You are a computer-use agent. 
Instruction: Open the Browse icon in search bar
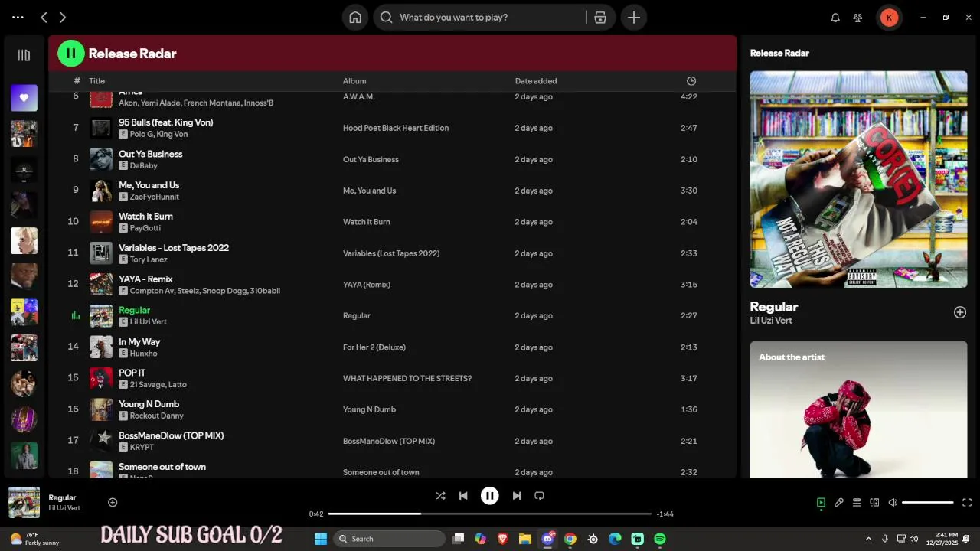[x=600, y=18]
